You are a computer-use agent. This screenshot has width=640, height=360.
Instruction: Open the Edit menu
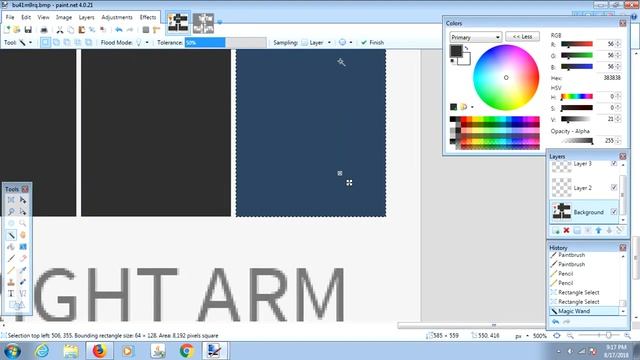pos(26,17)
